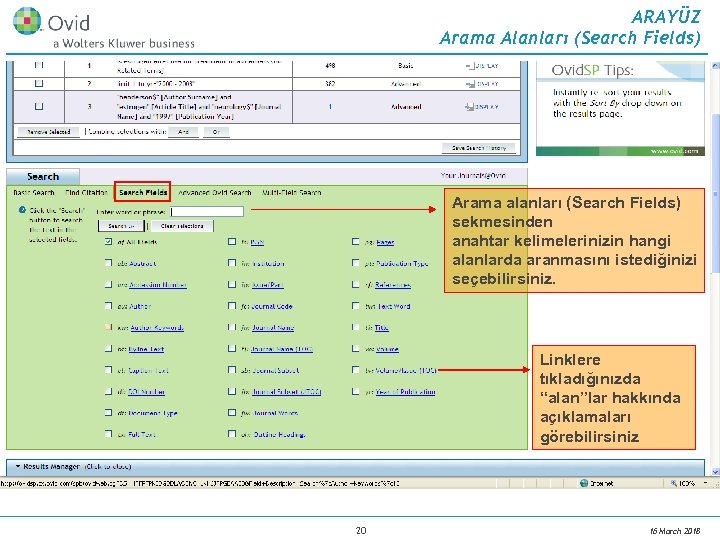Check the Text Word checkbox
This screenshot has height=540, width=720.
click(355, 305)
